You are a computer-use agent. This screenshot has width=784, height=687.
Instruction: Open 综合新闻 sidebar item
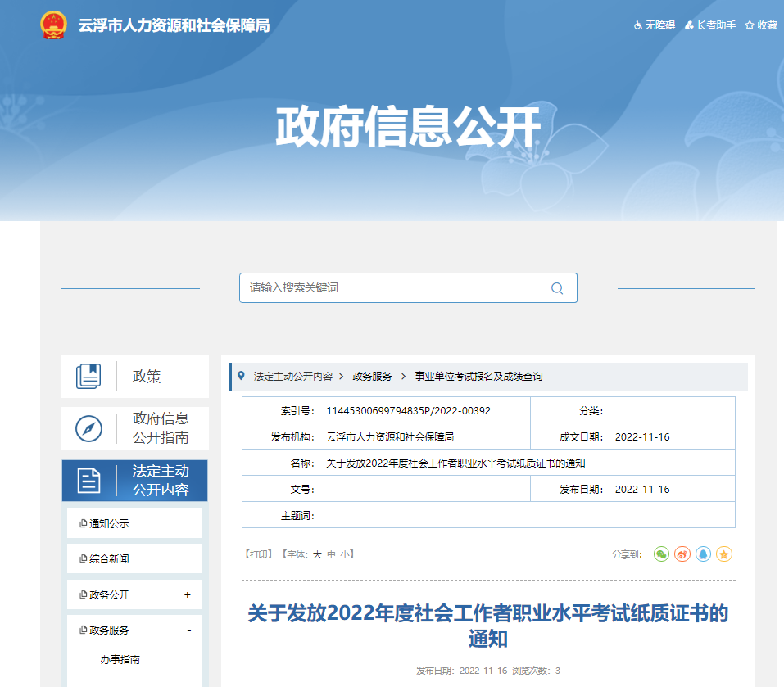tap(109, 558)
